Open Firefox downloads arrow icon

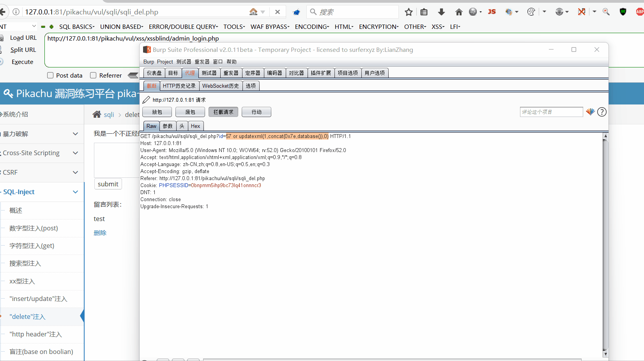click(441, 12)
